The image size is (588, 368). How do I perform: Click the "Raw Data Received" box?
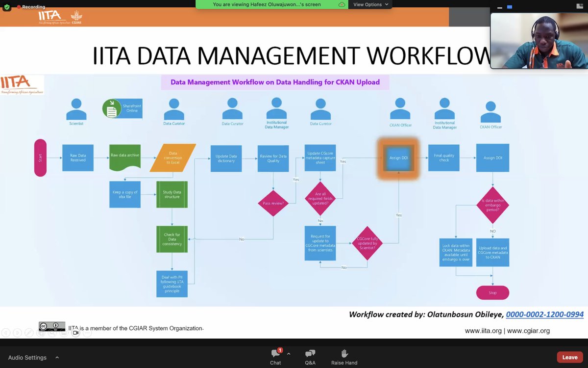[78, 158]
